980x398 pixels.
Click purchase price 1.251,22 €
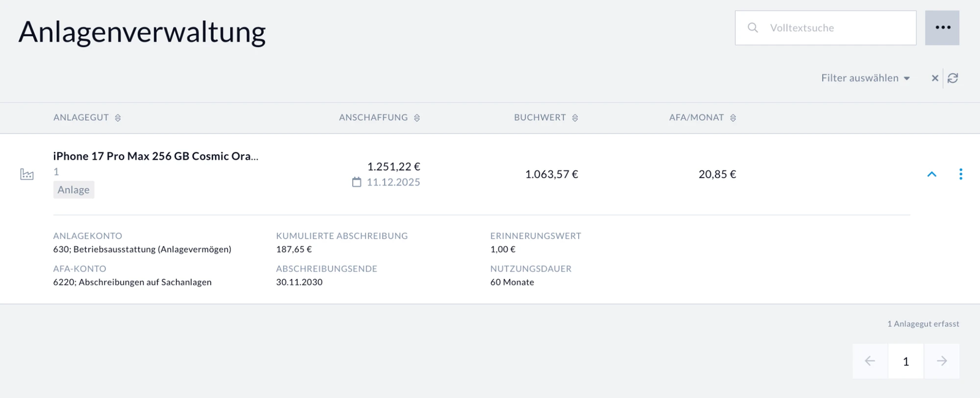[x=393, y=167]
